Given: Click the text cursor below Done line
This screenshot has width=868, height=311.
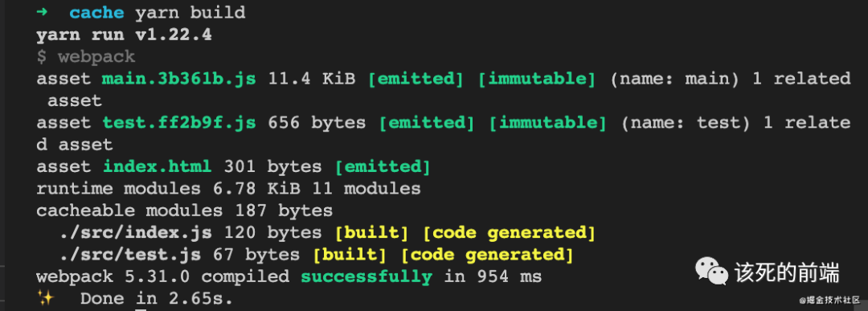Looking at the screenshot, I should pyautogui.click(x=141, y=309).
